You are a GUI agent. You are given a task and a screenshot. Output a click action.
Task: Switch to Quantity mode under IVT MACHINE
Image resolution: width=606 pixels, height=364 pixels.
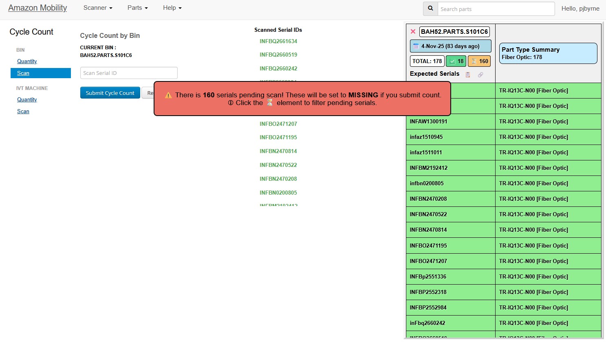click(27, 99)
